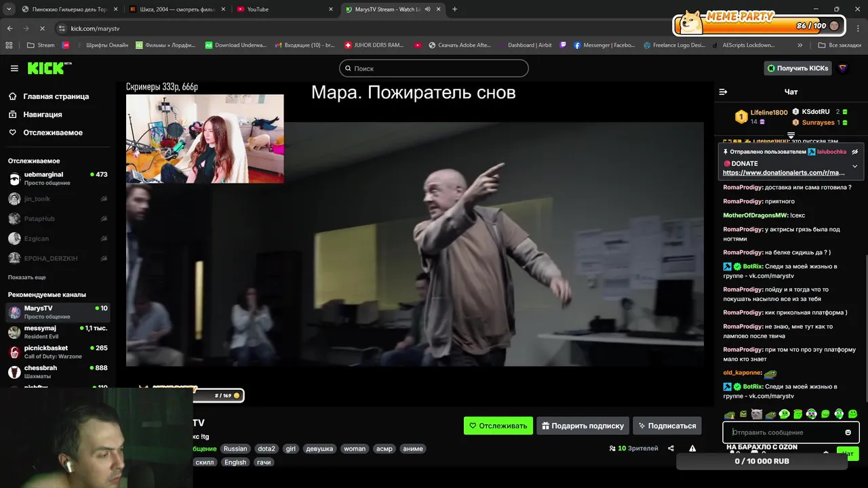The width and height of the screenshot is (868, 488).
Task: Click the profile avatar icon top right
Action: tap(843, 68)
